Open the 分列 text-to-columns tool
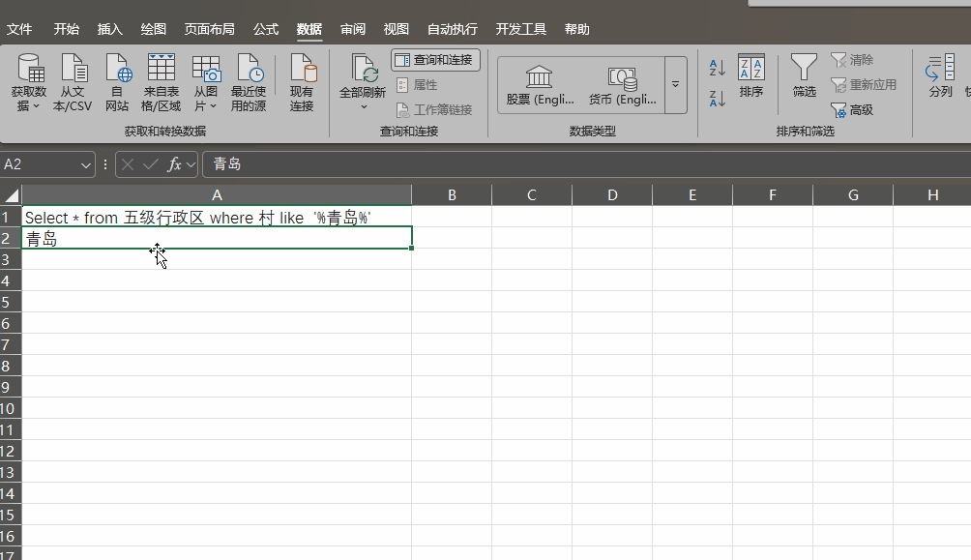This screenshot has height=560, width=971. [940, 75]
